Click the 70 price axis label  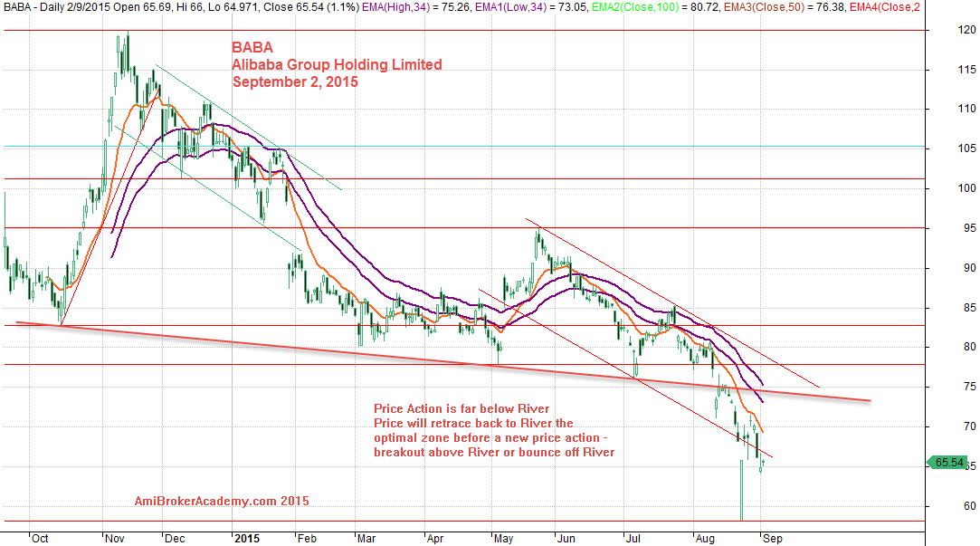[x=969, y=426]
